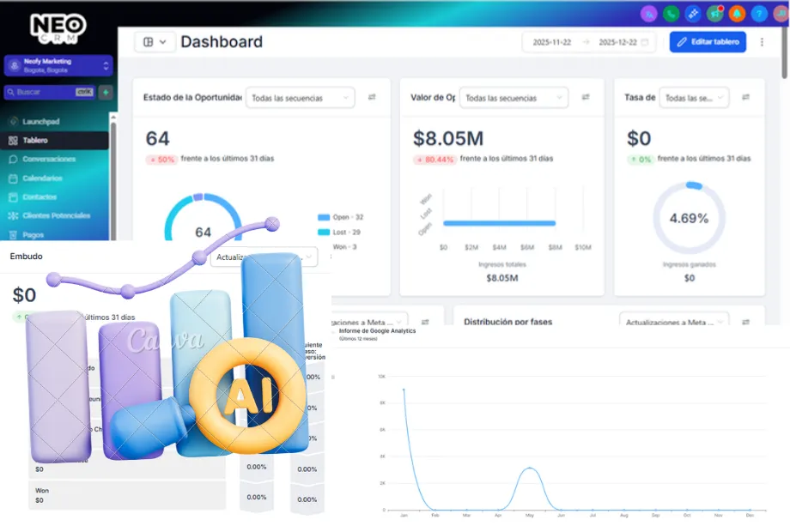790x532 pixels.
Task: Open the megaphone announcements icon with red dot
Action: (715, 14)
